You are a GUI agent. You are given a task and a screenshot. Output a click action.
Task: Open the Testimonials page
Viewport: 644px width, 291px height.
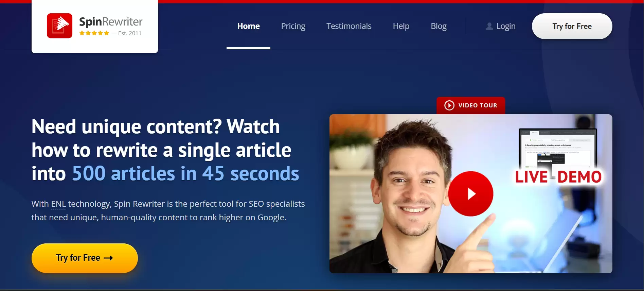point(349,26)
